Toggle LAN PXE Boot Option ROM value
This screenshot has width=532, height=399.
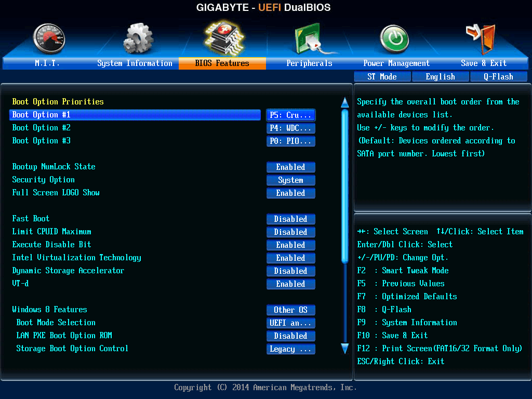coord(291,336)
